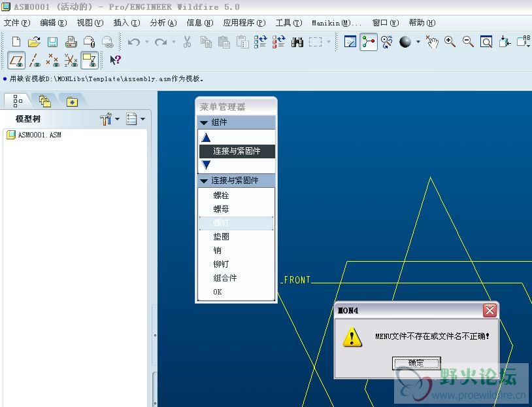Screen dimensions: 532x407
Task: Open the 文件(F) menu
Action: point(17,23)
